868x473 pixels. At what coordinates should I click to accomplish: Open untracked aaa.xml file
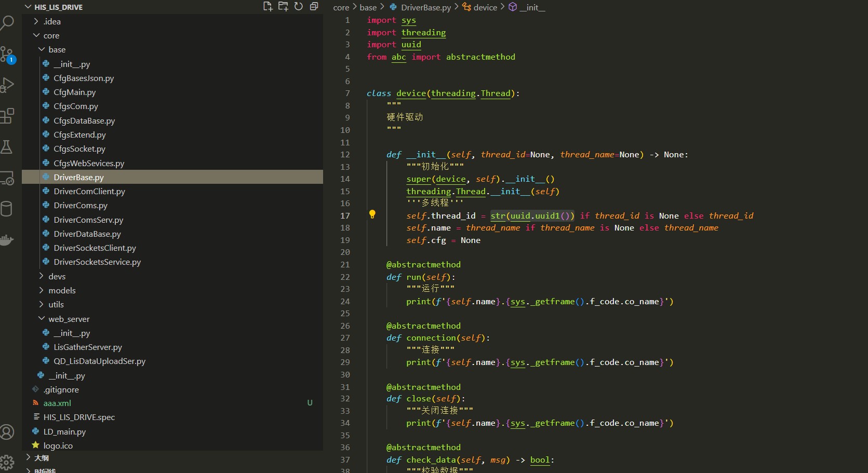57,403
